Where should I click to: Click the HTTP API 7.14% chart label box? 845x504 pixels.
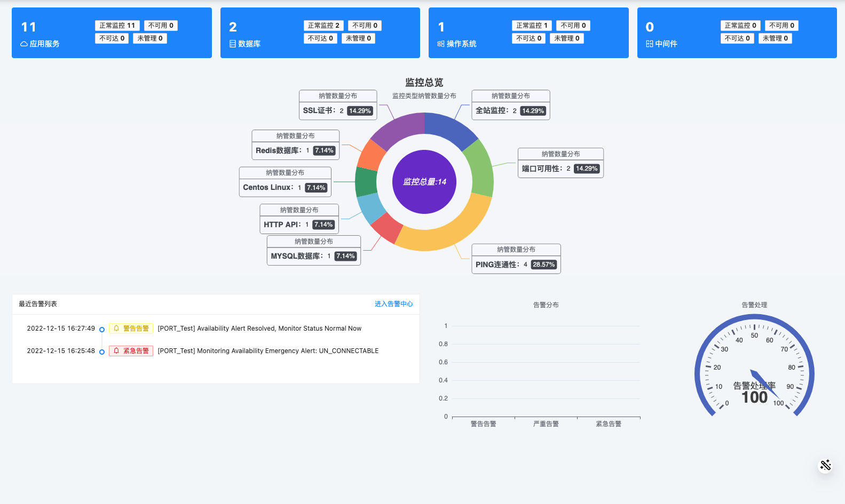[299, 219]
